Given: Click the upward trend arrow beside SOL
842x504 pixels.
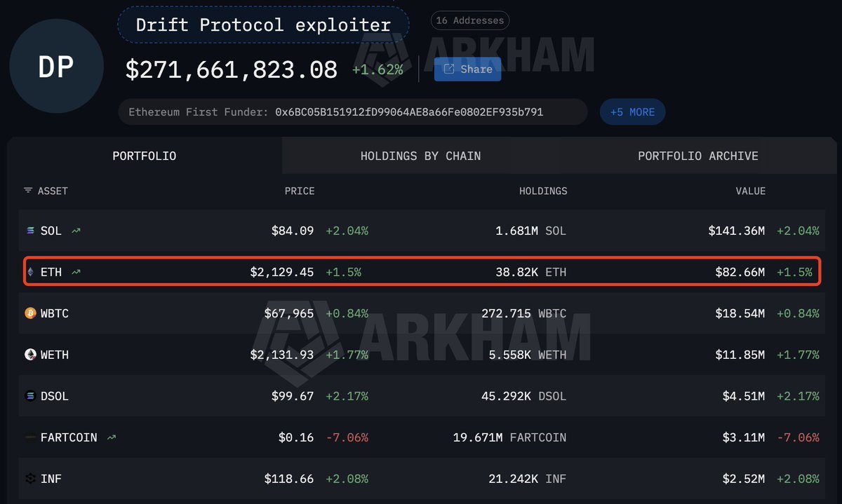Looking at the screenshot, I should pyautogui.click(x=75, y=229).
